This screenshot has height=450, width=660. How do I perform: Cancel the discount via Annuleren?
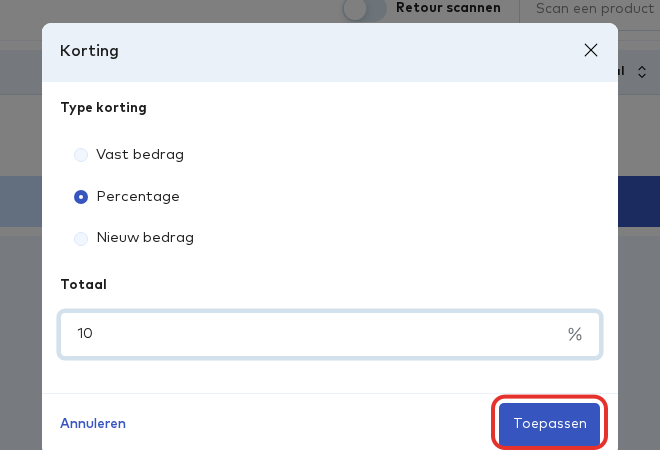pyautogui.click(x=93, y=423)
